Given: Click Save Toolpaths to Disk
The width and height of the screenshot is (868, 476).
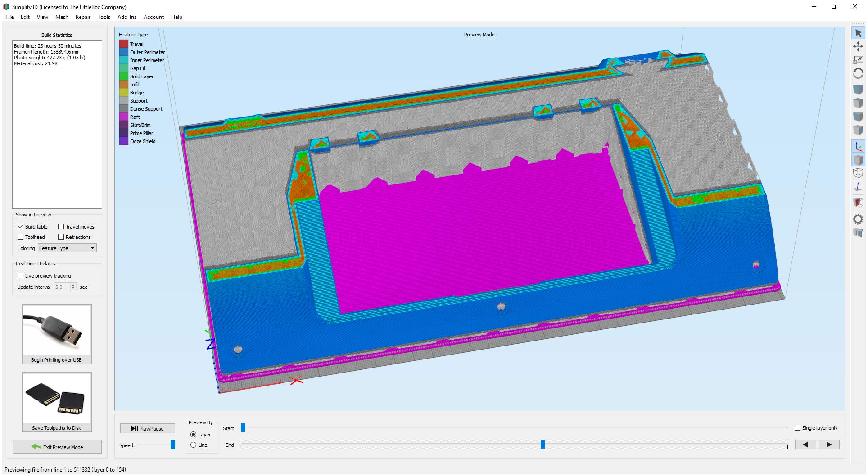Looking at the screenshot, I should pos(57,428).
